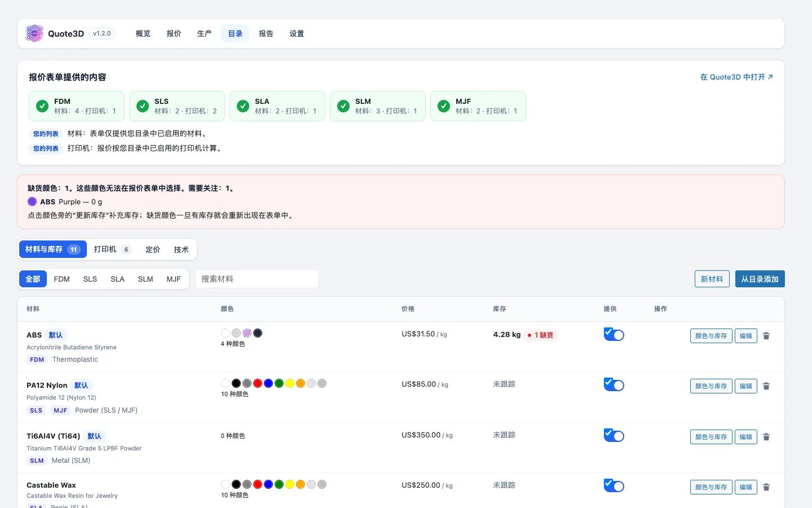Screen dimensions: 812x508
Task: Click the 库存 column header
Action: tap(500, 309)
